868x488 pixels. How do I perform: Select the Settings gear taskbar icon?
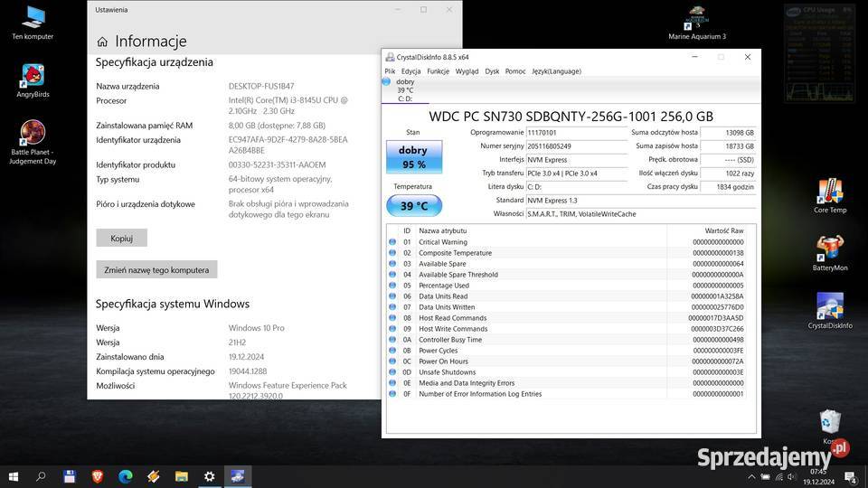[209, 476]
